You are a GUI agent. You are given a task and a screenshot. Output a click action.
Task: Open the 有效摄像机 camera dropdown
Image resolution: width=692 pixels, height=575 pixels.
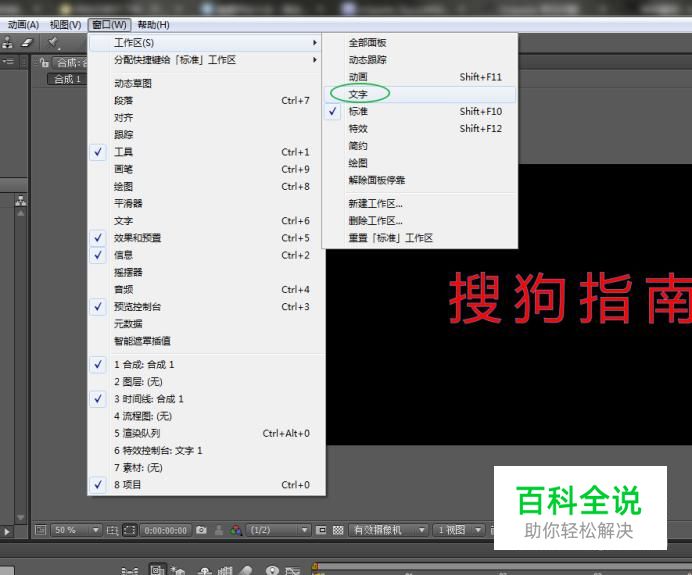[389, 530]
